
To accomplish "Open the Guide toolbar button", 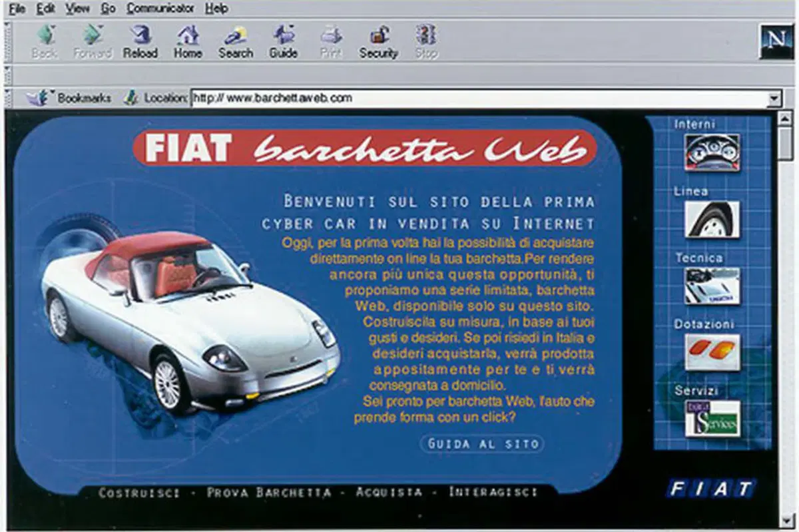I will click(x=284, y=42).
